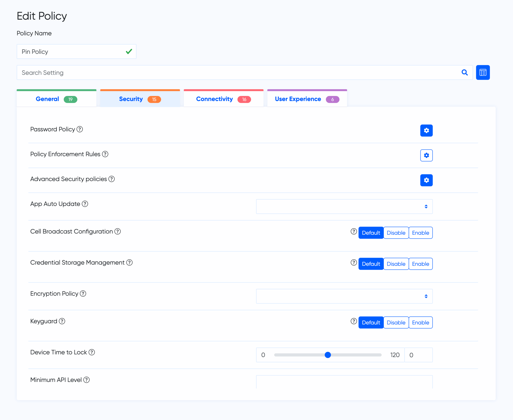This screenshot has height=420, width=513.
Task: Click Enable for Cell Broadcast Configuration
Action: (420, 233)
